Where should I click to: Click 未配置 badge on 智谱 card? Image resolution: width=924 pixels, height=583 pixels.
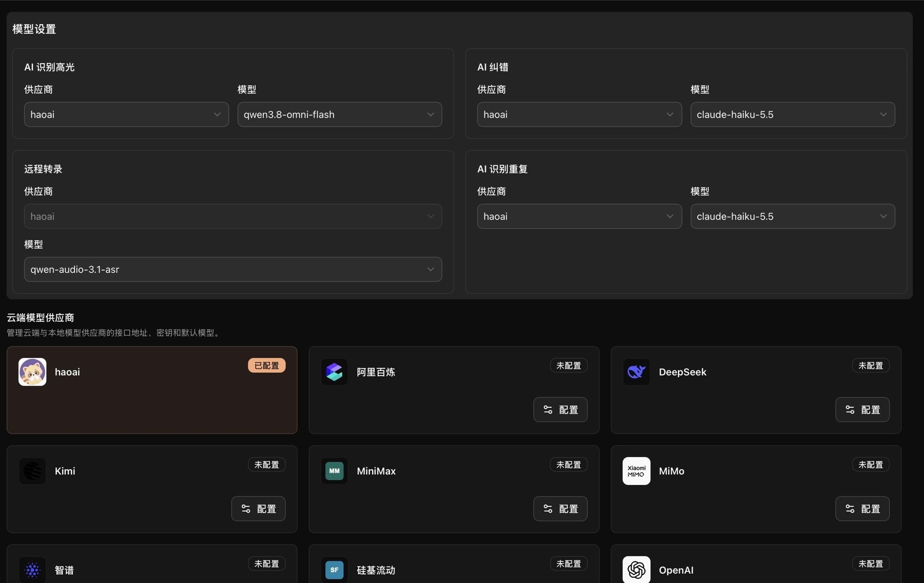(x=267, y=564)
